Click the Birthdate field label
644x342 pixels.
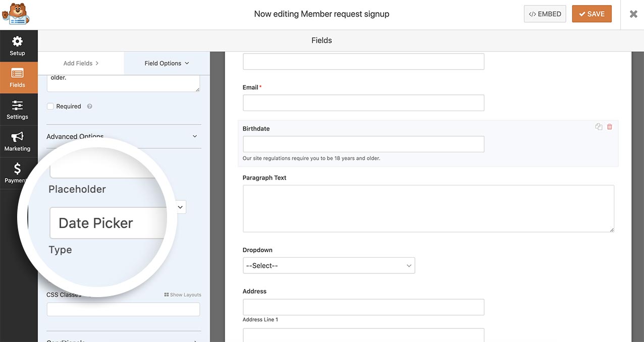point(256,129)
